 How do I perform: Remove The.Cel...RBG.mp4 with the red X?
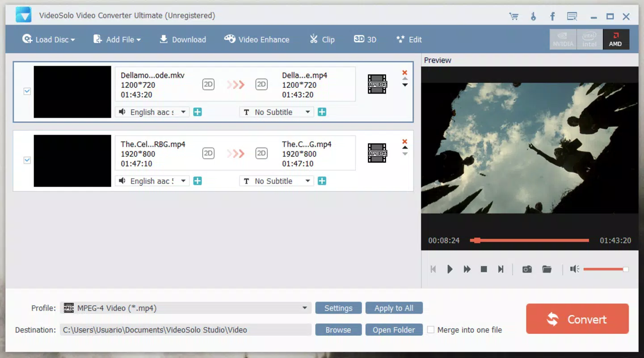404,141
